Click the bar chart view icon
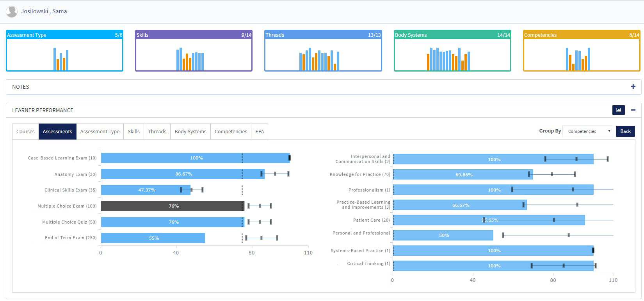 click(618, 110)
